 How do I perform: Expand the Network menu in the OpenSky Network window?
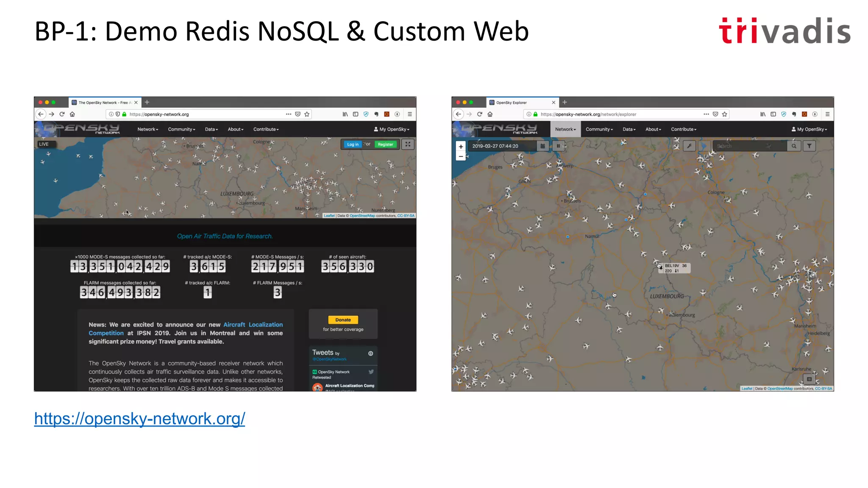click(147, 129)
